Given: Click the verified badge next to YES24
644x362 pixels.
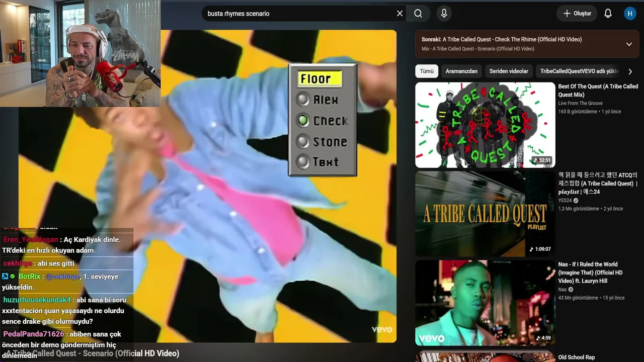Looking at the screenshot, I should [x=576, y=200].
